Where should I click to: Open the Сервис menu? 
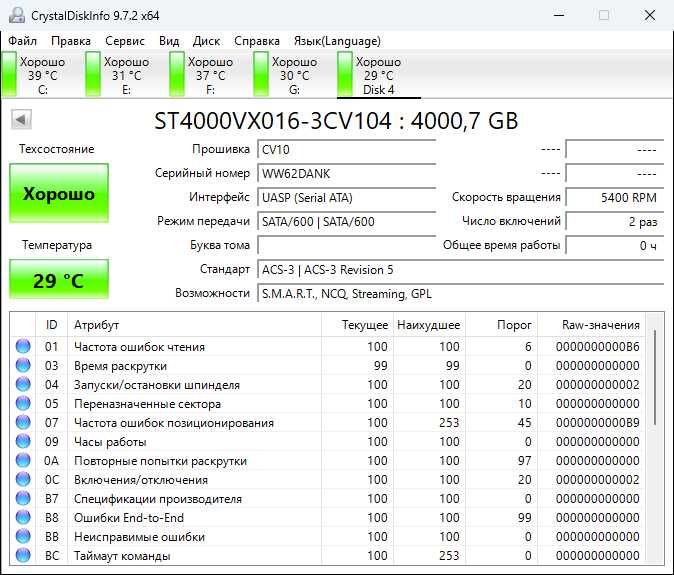(x=125, y=41)
